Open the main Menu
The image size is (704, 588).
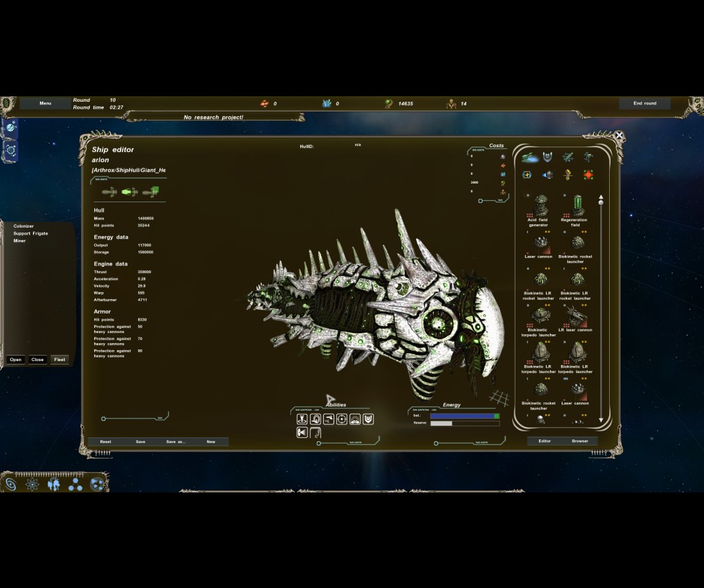[x=45, y=103]
